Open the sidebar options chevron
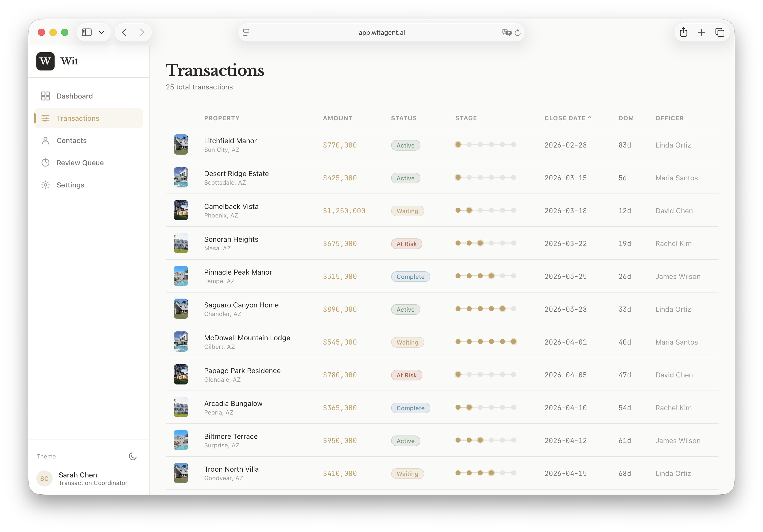Image resolution: width=763 pixels, height=532 pixels. click(x=102, y=32)
